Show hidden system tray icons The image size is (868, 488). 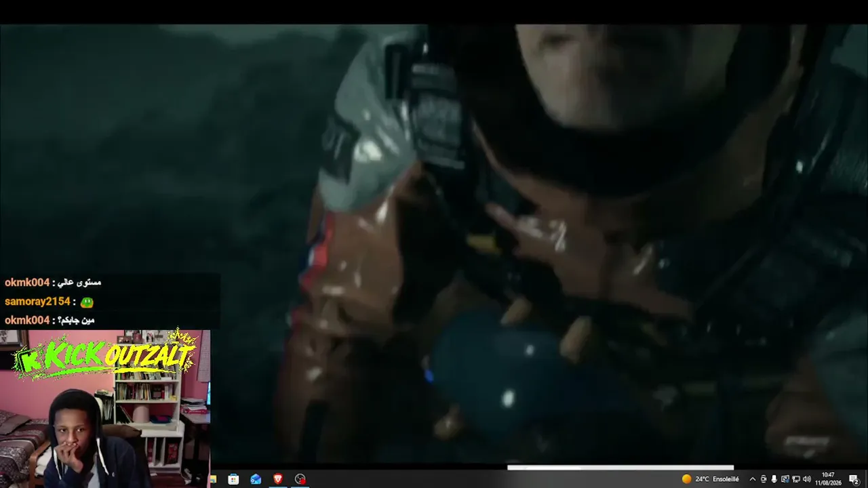[752, 479]
